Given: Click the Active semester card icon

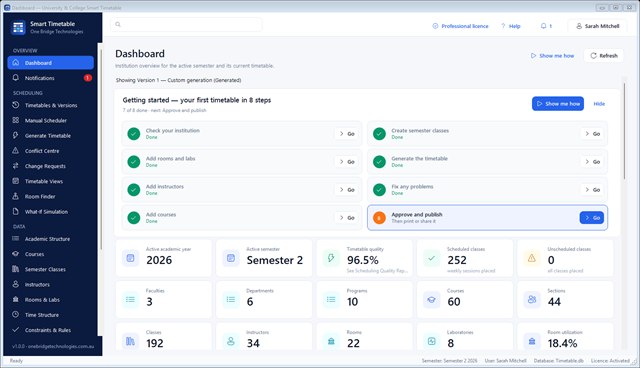Looking at the screenshot, I should click(x=231, y=258).
